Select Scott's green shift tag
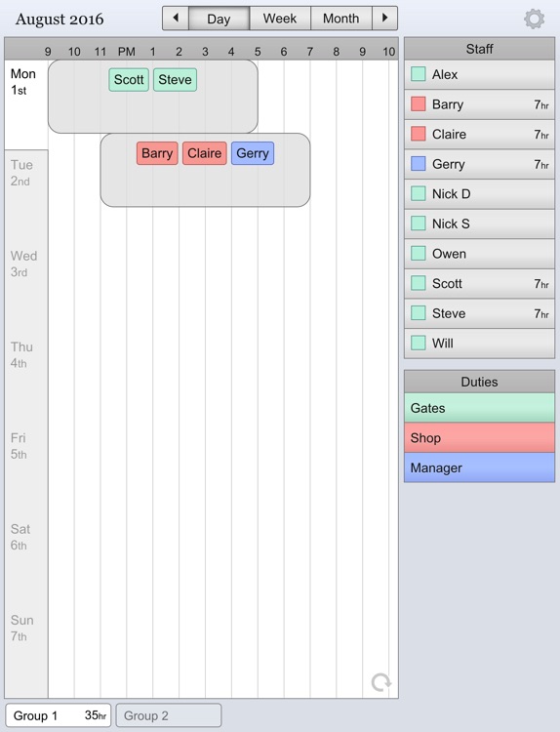The image size is (560, 732). point(129,79)
